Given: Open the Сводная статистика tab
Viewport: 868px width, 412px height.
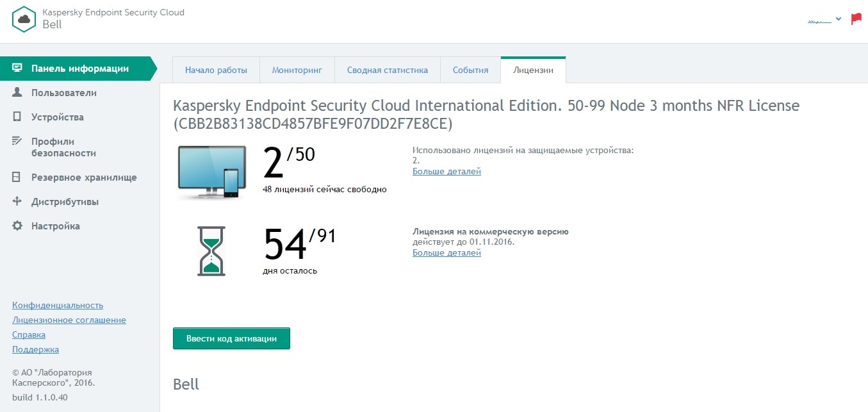Looking at the screenshot, I should click(x=387, y=70).
